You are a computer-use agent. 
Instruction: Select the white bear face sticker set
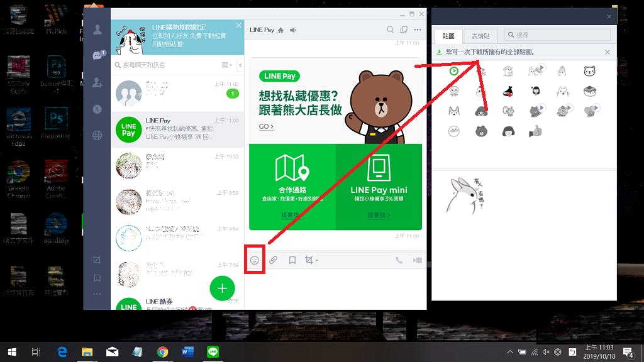click(x=589, y=72)
